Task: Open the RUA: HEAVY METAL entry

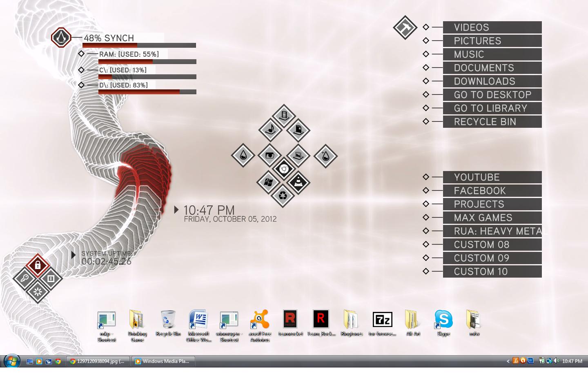Action: click(492, 231)
